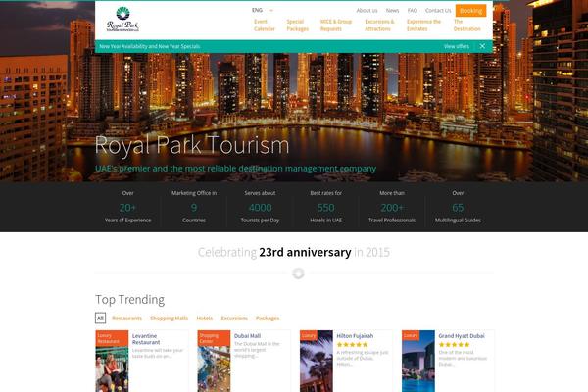Close the New Year specials banner

(x=482, y=46)
